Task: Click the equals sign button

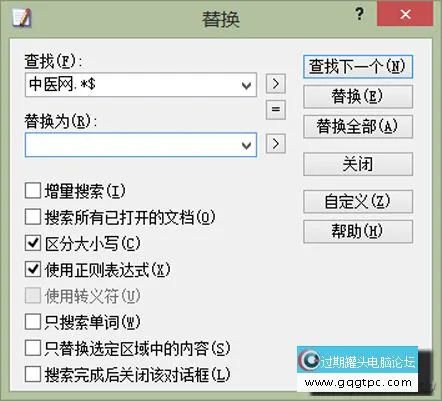Action: [276, 110]
